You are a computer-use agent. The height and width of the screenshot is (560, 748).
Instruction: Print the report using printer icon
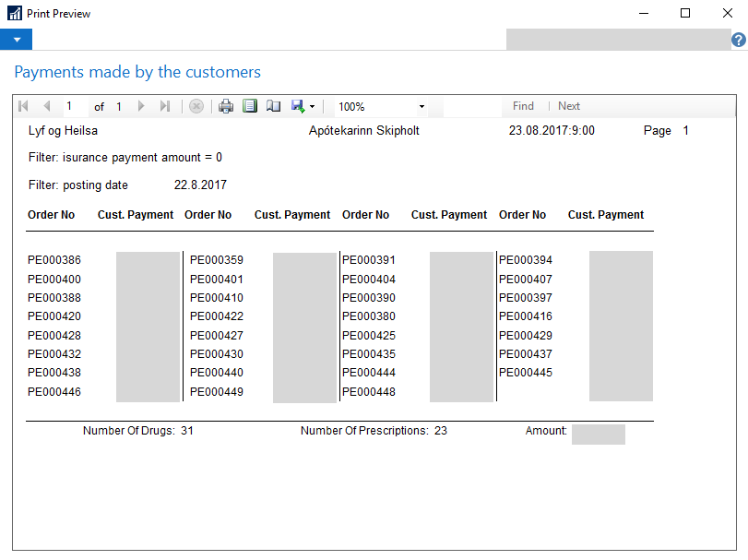(x=226, y=106)
